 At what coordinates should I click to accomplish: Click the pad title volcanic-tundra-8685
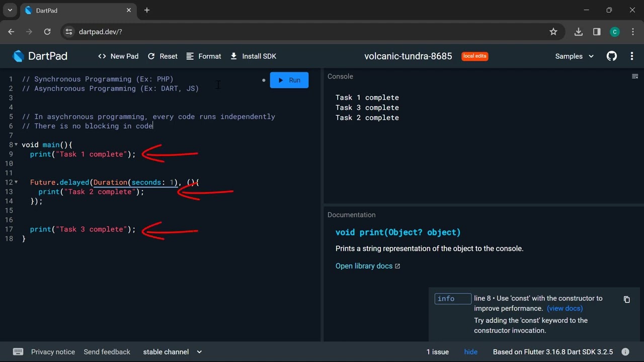coord(408,56)
